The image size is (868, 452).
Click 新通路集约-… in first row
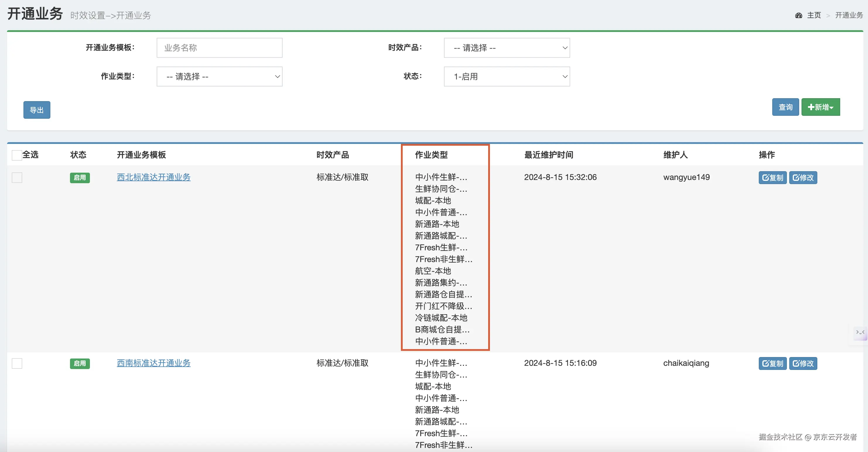441,283
